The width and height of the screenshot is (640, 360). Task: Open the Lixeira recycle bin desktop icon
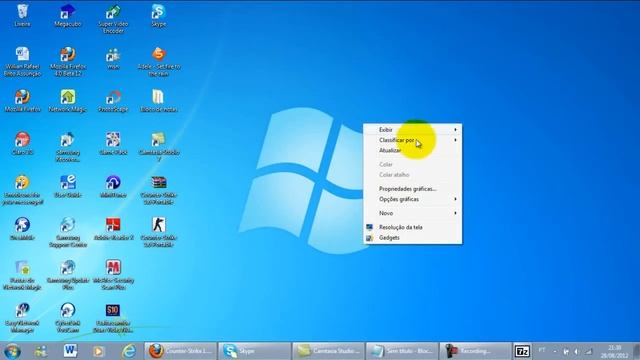(x=22, y=16)
